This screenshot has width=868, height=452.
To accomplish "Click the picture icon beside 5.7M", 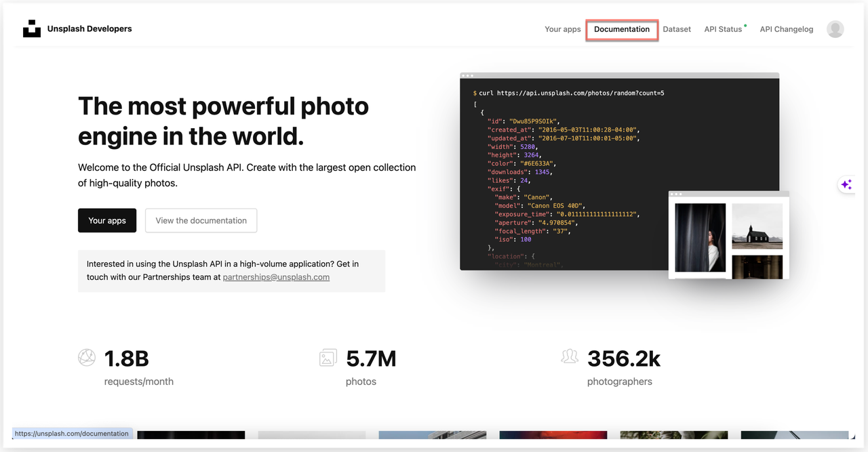I will pos(328,358).
